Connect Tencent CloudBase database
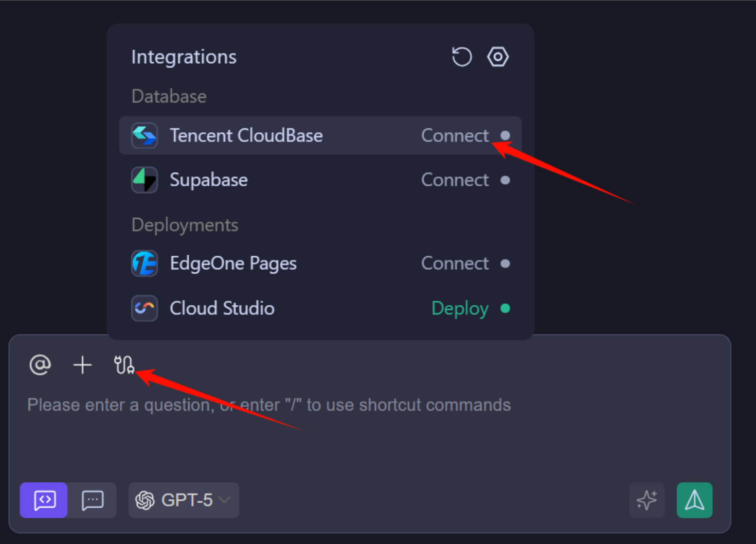 tap(454, 136)
